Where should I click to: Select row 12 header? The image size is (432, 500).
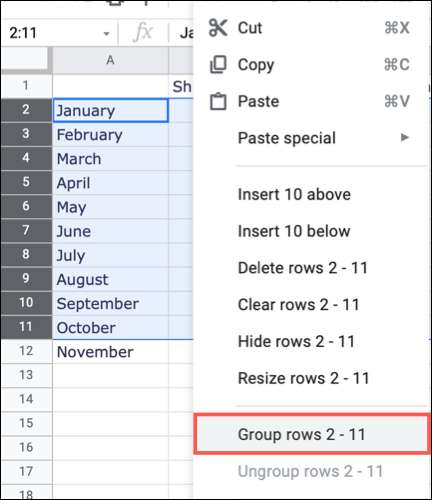[26, 351]
